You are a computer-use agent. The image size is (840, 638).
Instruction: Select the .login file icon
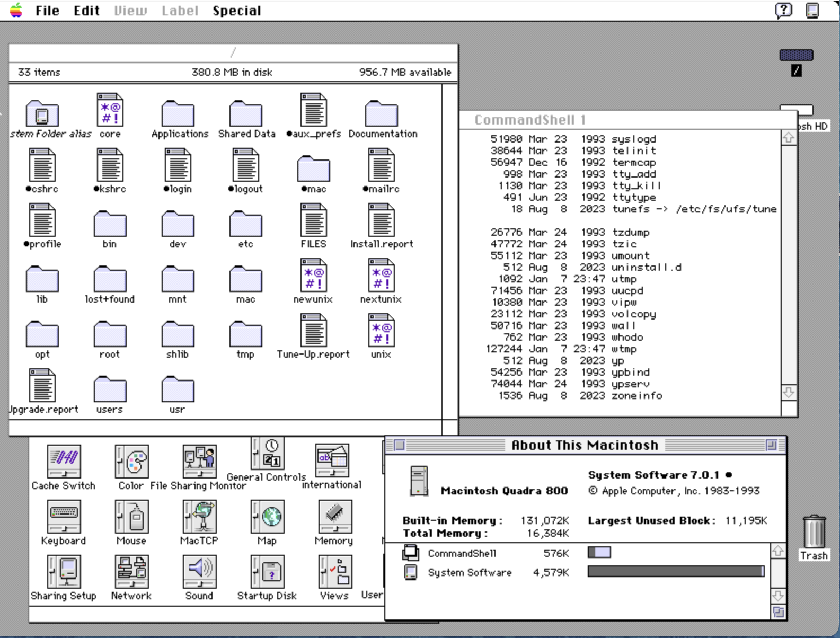click(178, 165)
